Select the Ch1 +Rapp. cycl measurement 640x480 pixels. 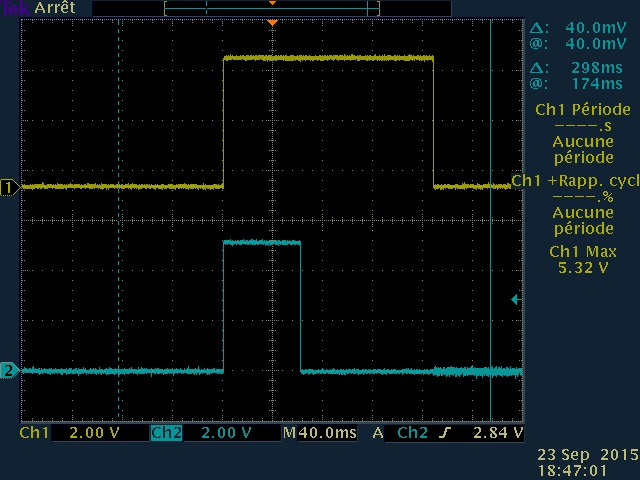(x=576, y=204)
